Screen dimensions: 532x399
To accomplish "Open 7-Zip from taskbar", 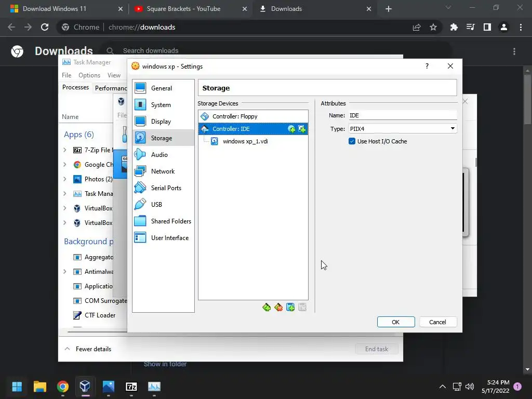I will coord(131,387).
